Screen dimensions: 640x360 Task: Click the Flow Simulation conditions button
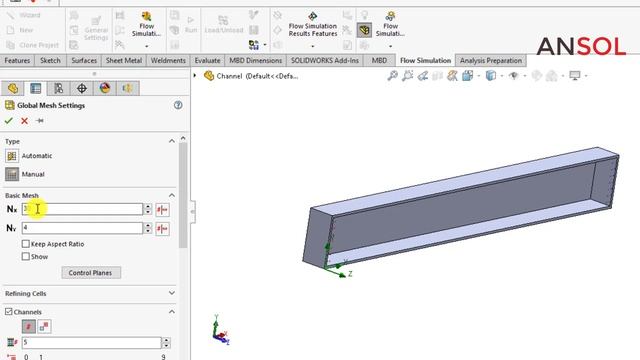point(146,24)
